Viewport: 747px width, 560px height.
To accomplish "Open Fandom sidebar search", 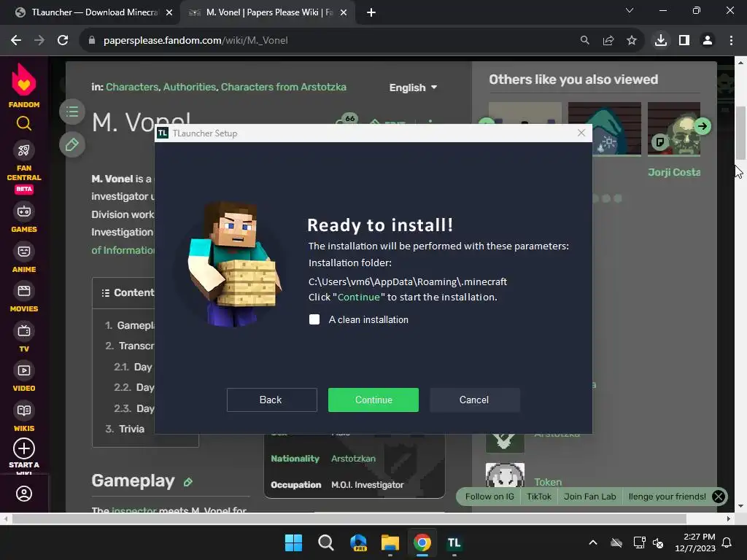I will 24,124.
